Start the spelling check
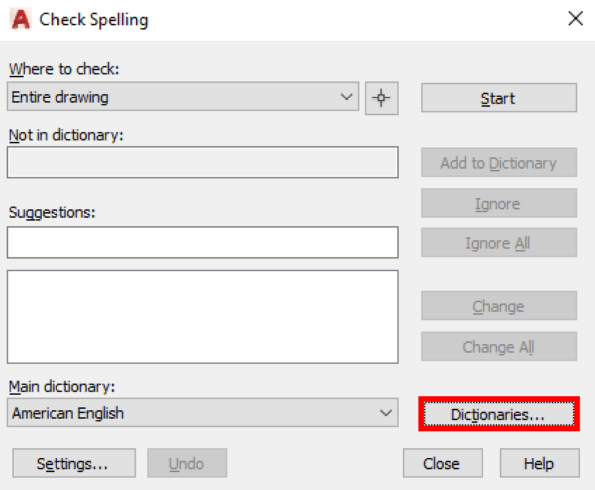This screenshot has height=490, width=595. (x=499, y=98)
